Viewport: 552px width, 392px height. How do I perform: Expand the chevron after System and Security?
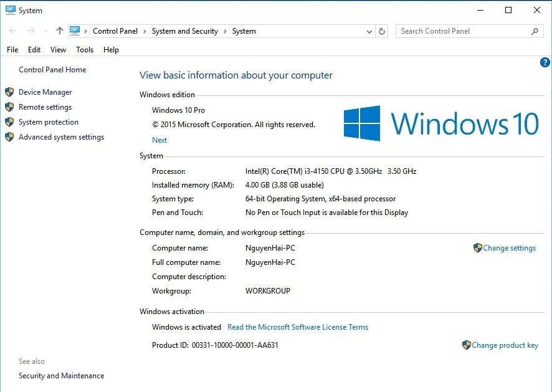click(225, 31)
